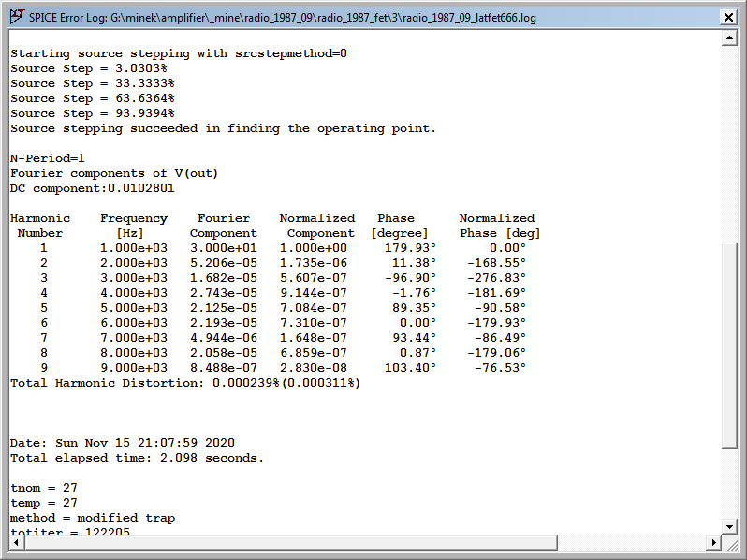Click the phase value 179.93°

[x=410, y=248]
